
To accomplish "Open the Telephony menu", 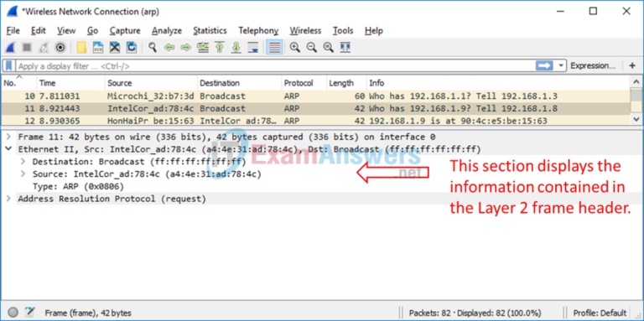I will coord(258,31).
